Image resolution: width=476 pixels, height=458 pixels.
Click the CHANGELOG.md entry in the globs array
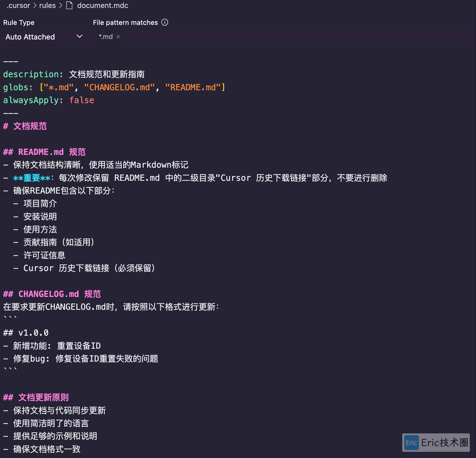pyautogui.click(x=119, y=87)
